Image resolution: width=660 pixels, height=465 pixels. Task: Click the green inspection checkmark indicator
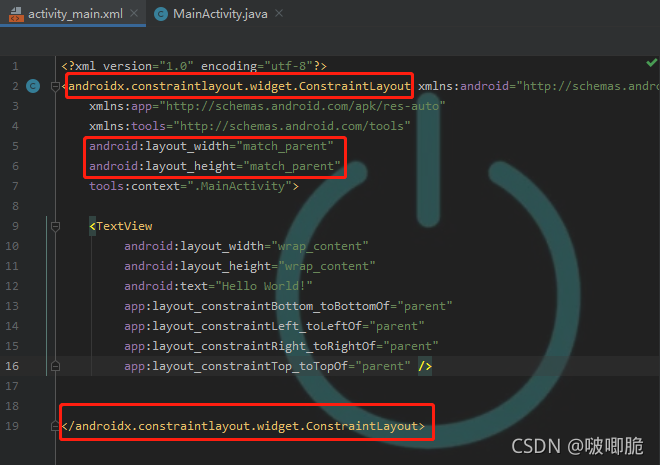[652, 63]
